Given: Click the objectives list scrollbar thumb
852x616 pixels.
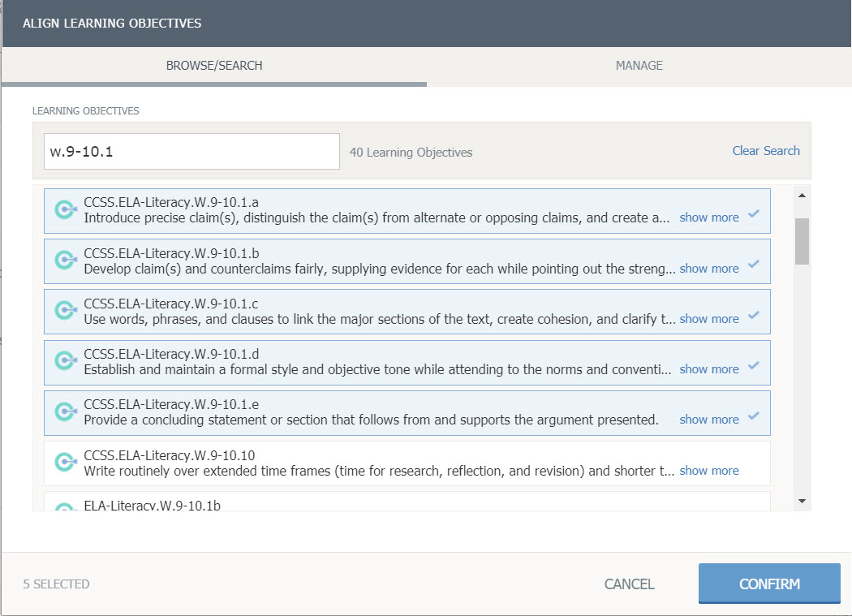Looking at the screenshot, I should [x=802, y=241].
